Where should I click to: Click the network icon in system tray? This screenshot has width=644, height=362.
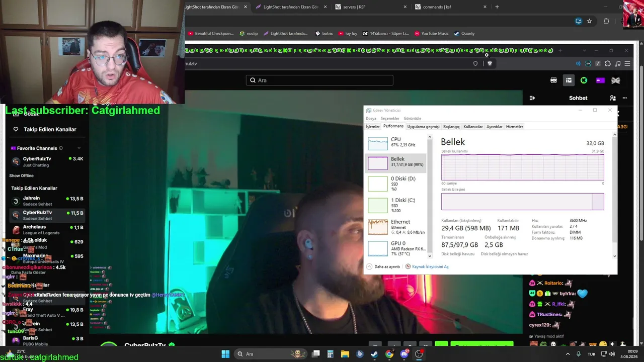click(603, 354)
